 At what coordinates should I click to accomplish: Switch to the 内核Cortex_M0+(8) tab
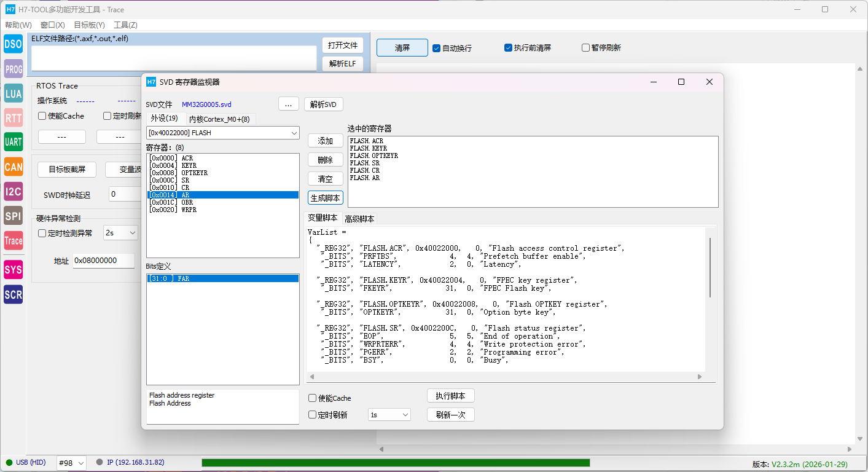219,119
